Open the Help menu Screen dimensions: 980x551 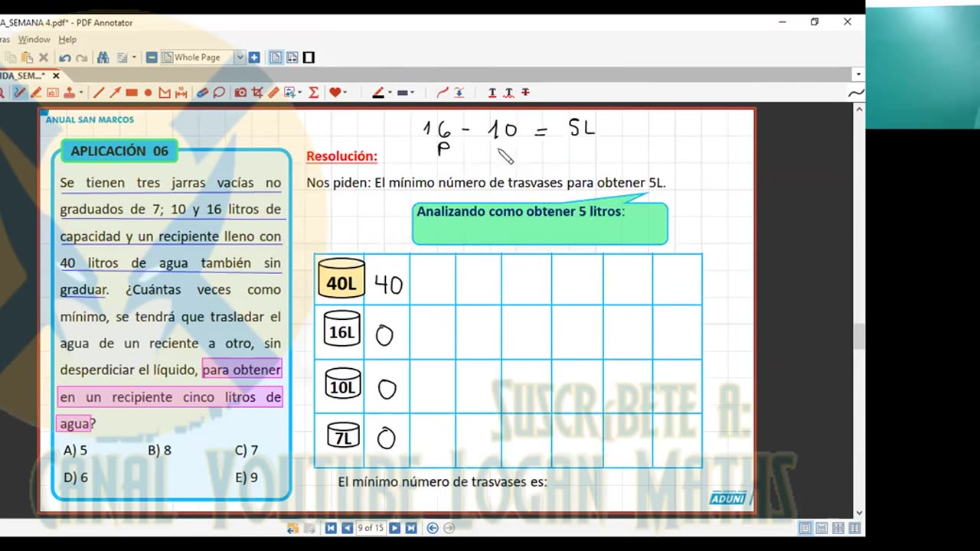67,40
